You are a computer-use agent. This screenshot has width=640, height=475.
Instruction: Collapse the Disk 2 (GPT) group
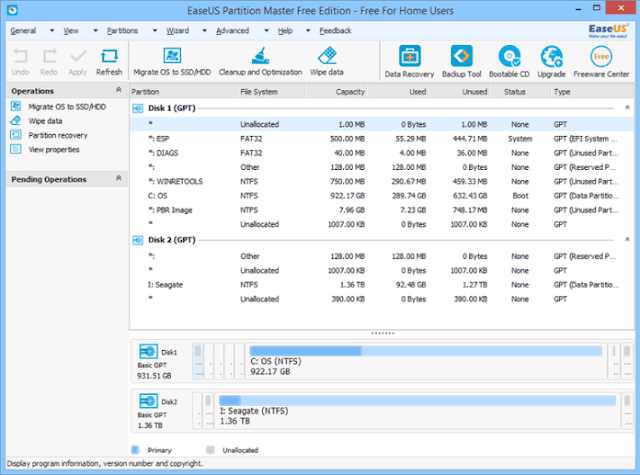point(627,240)
